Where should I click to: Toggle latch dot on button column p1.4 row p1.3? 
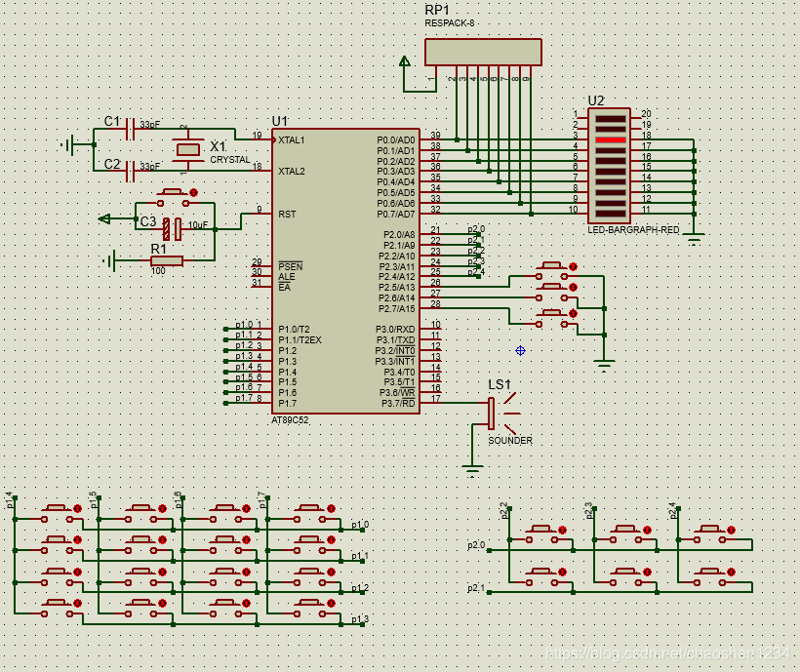[x=77, y=603]
